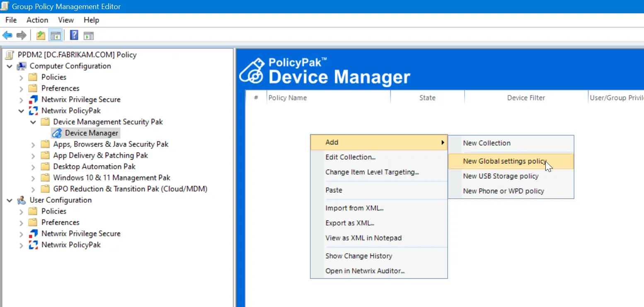The height and width of the screenshot is (307, 644).
Task: Open the Action menu
Action: coord(37,20)
